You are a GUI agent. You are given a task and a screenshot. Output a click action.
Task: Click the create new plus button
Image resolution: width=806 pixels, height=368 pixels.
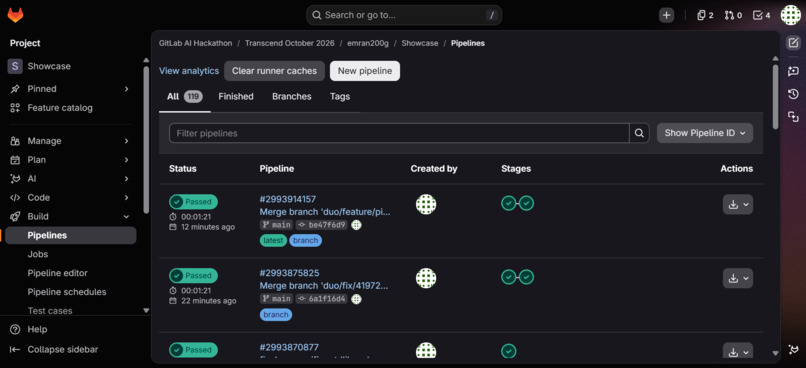[x=666, y=15]
